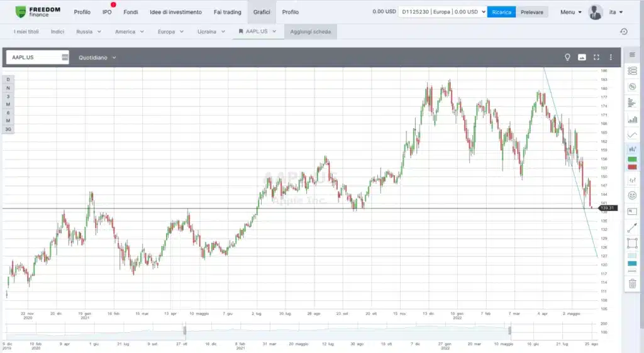Open the Fai trading menu item

tap(227, 12)
